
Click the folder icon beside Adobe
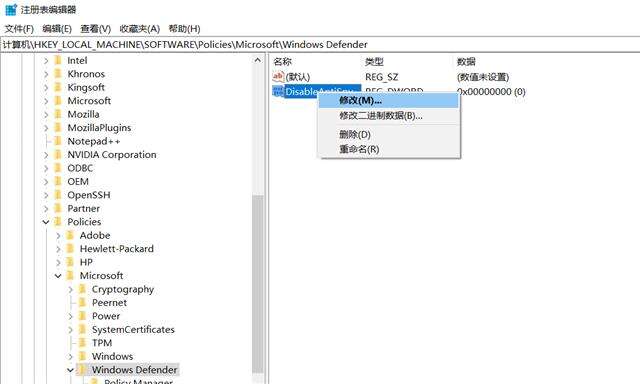(x=71, y=235)
